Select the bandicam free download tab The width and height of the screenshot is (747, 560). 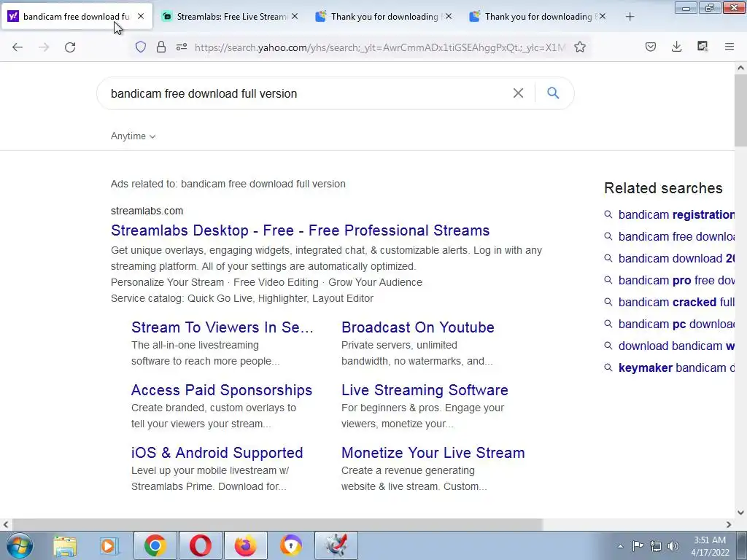76,17
